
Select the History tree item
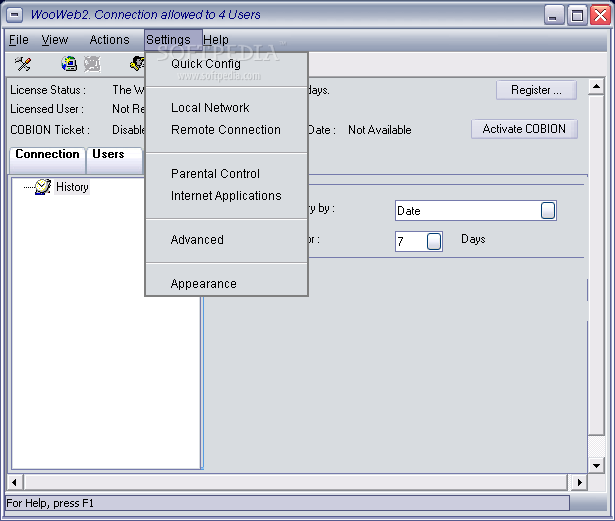click(x=72, y=187)
